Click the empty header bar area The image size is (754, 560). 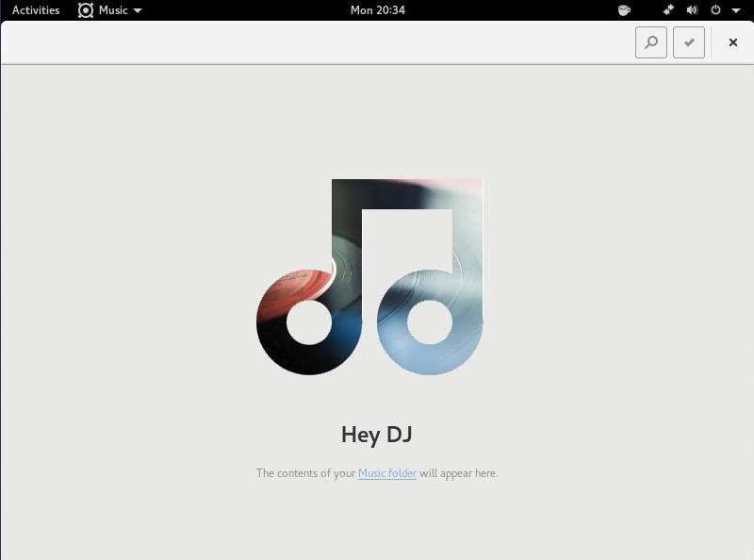(320, 42)
